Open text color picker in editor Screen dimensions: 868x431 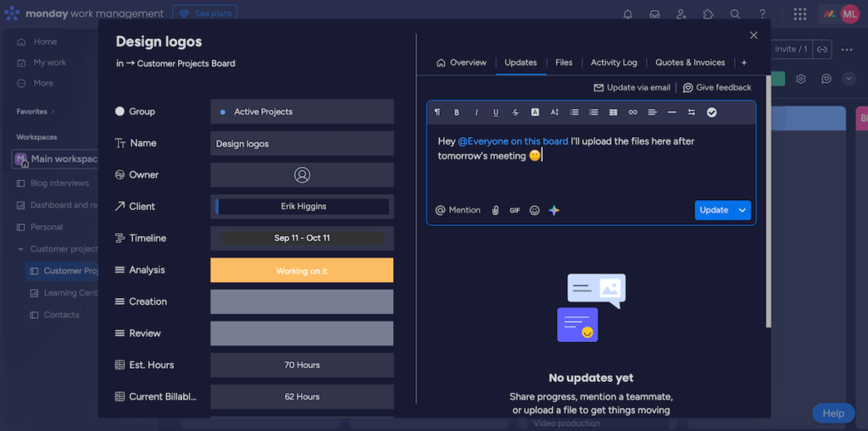click(535, 113)
